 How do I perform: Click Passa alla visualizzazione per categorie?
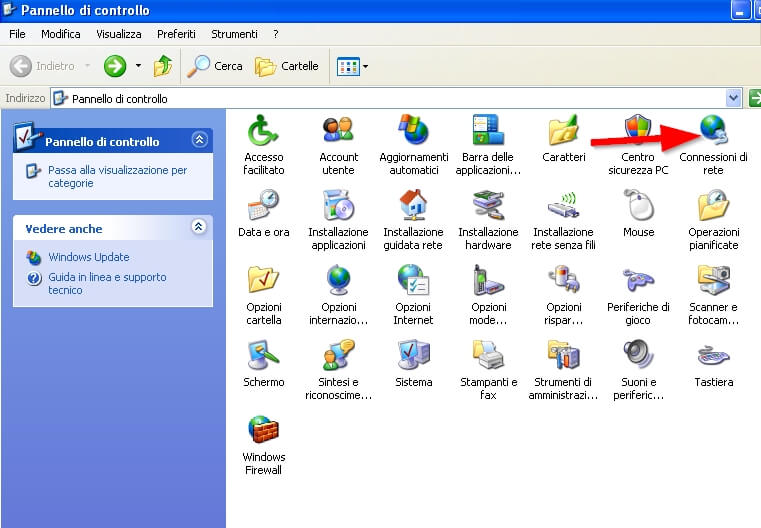tap(117, 177)
